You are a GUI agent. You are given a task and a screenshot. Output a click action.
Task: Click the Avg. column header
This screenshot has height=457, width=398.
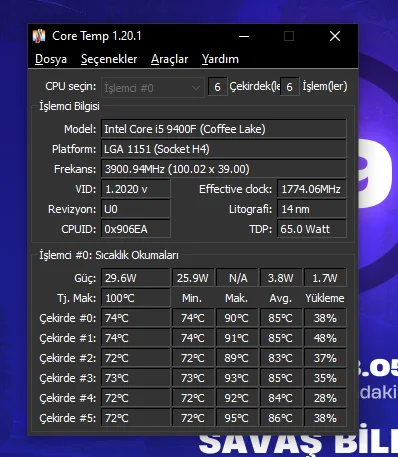[x=281, y=298]
